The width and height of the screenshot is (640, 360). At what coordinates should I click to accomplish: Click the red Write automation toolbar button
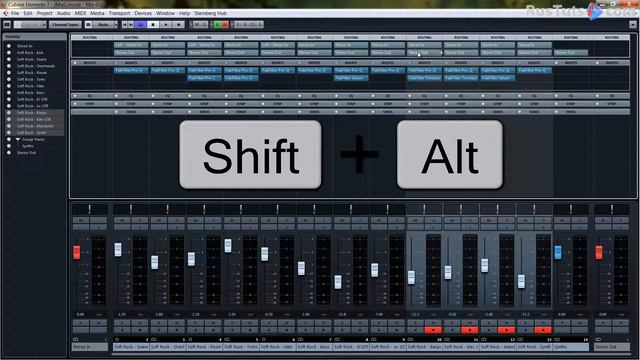click(225, 25)
